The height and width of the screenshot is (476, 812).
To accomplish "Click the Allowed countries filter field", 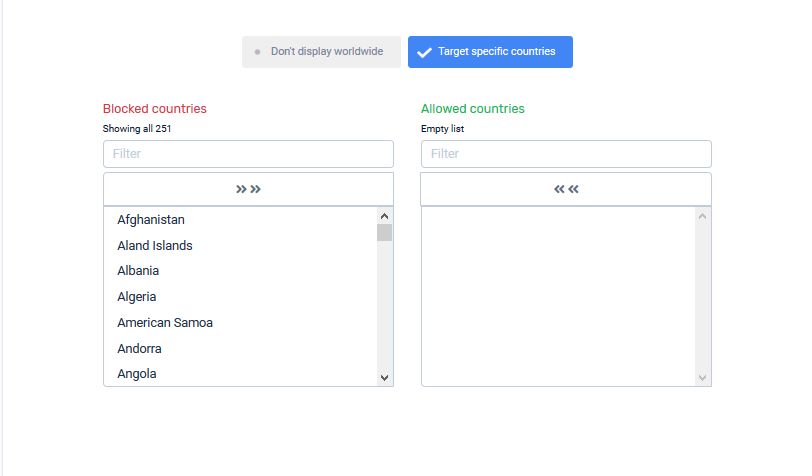I will (566, 154).
